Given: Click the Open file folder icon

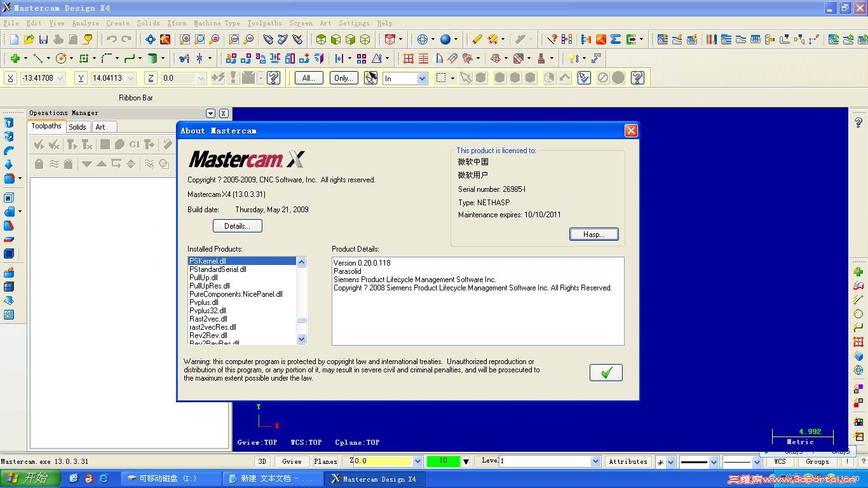Looking at the screenshot, I should [29, 39].
